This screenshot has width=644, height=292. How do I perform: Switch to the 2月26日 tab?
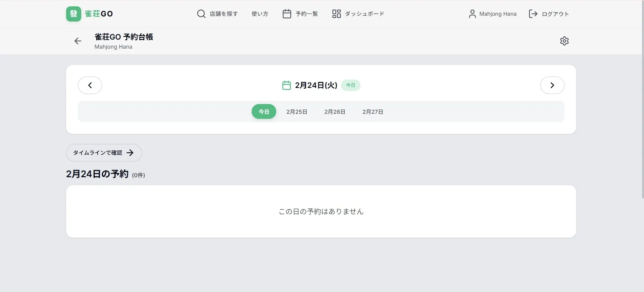coord(335,112)
